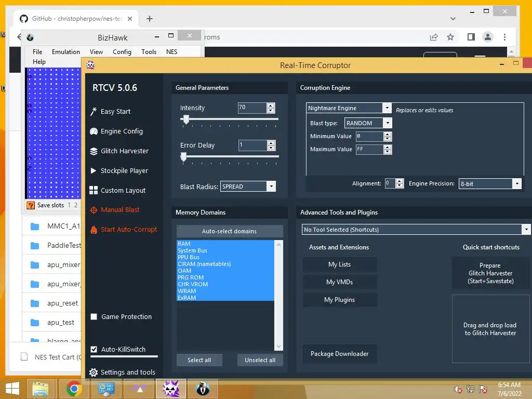Open BizHawk Tools menu

tap(149, 51)
